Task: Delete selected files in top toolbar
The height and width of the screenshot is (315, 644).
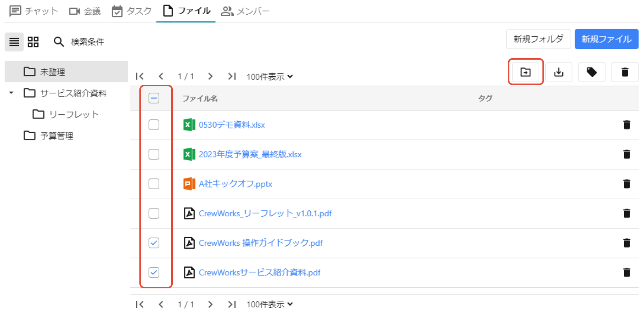Action: pos(625,72)
